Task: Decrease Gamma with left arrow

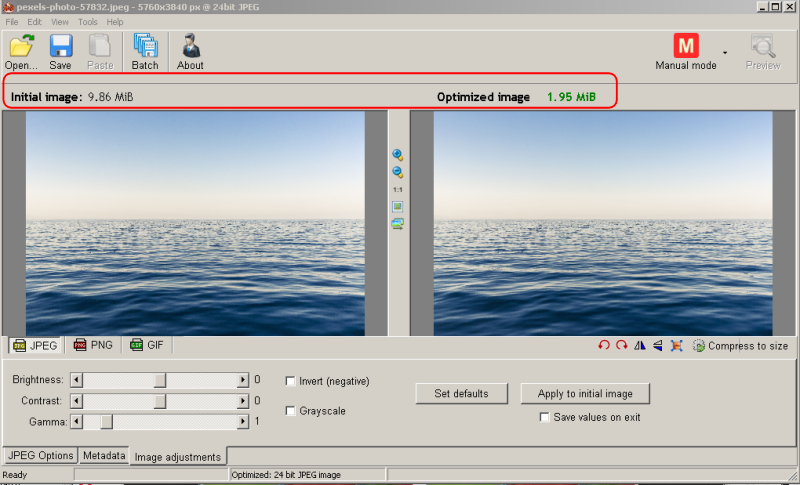Action: (x=77, y=422)
